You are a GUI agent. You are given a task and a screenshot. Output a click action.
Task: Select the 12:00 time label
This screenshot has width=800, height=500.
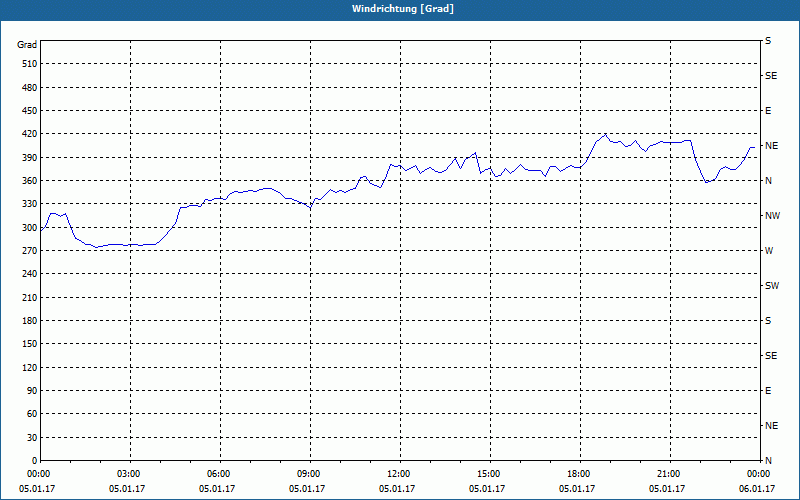point(398,474)
